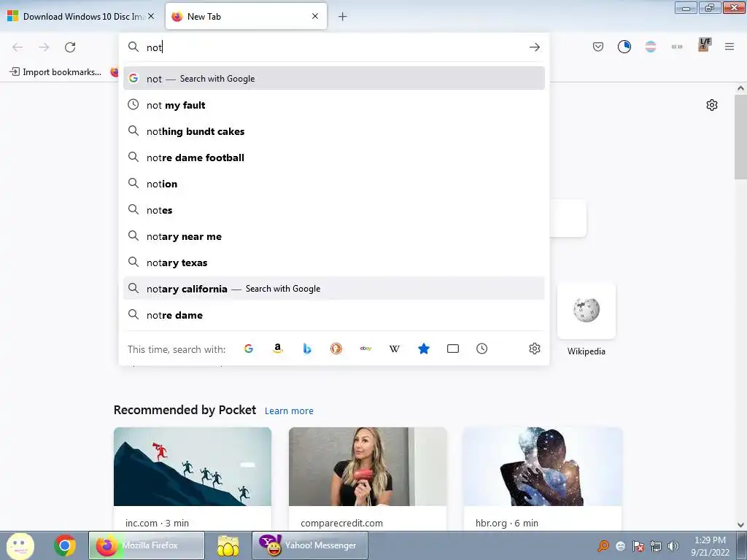Search this time with eBay icon
The image size is (747, 560).
point(365,349)
